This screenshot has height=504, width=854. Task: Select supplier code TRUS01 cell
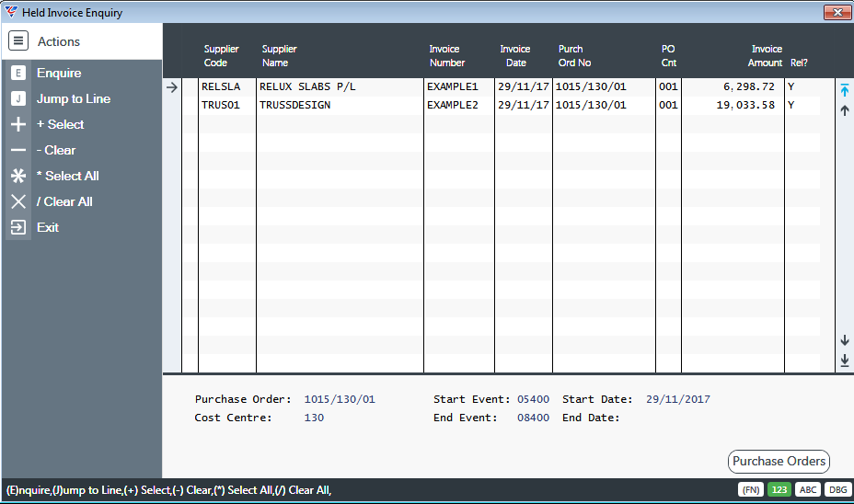pyautogui.click(x=221, y=105)
